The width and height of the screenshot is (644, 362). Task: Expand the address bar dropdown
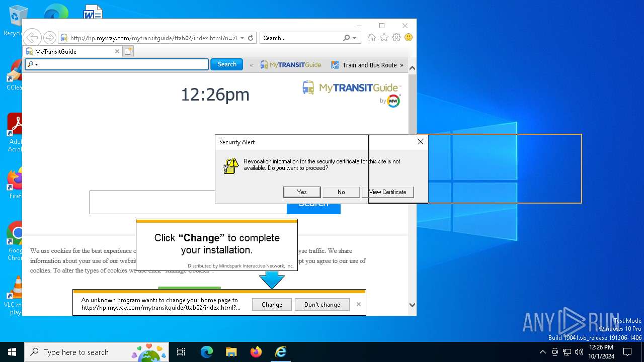[242, 38]
